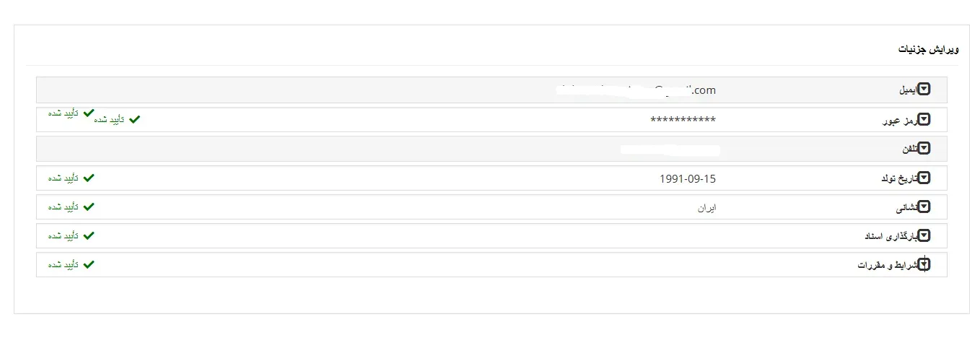This screenshot has width=980, height=356.
Task: Expand the تاریخ تولد section arrow
Action: [x=923, y=178]
